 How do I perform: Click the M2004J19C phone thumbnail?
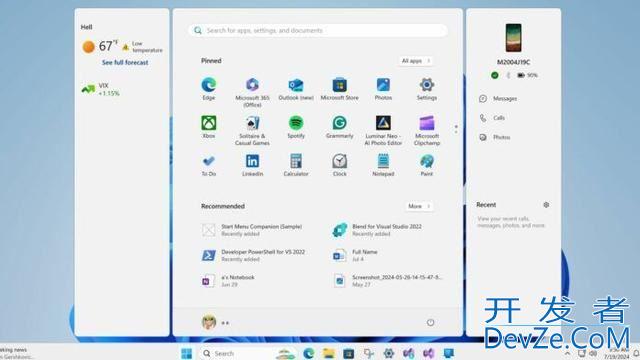click(513, 38)
